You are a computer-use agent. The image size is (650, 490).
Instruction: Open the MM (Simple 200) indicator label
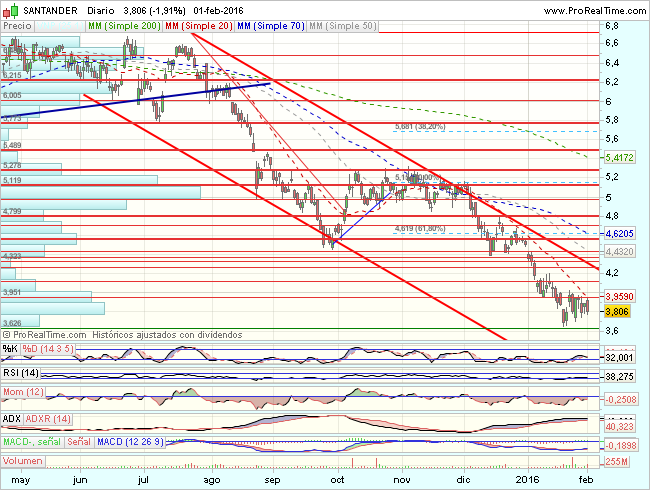click(124, 26)
